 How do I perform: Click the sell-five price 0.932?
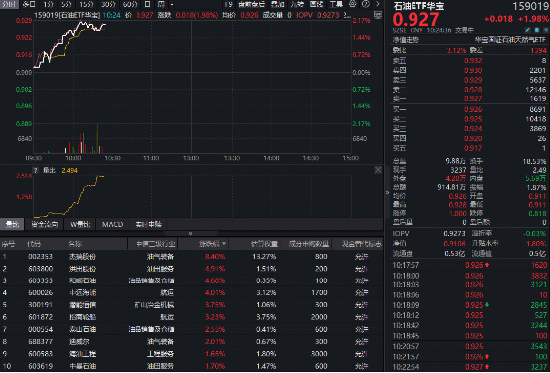point(473,61)
